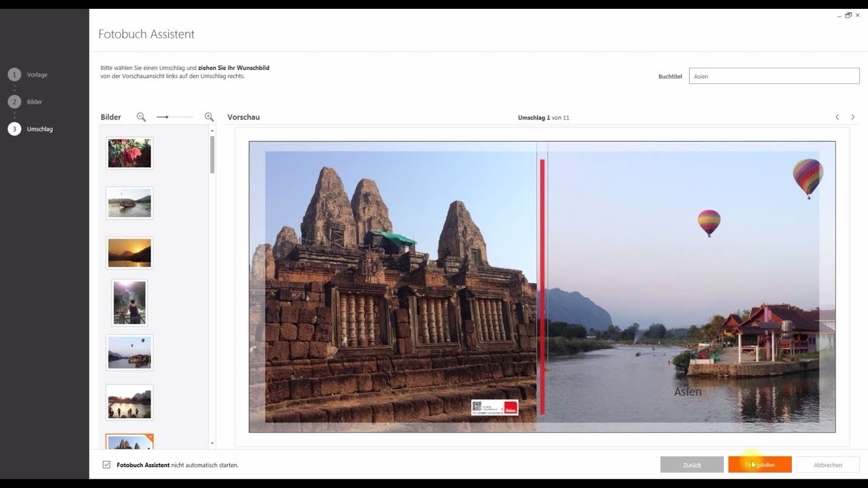Select the portrait person-on-bridge thumbnail

point(130,302)
